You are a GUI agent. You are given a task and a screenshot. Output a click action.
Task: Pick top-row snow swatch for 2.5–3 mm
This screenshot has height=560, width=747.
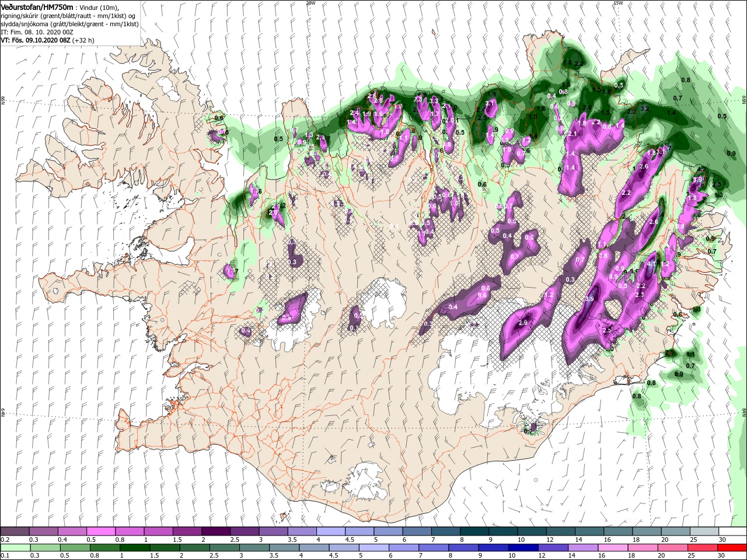click(x=244, y=531)
